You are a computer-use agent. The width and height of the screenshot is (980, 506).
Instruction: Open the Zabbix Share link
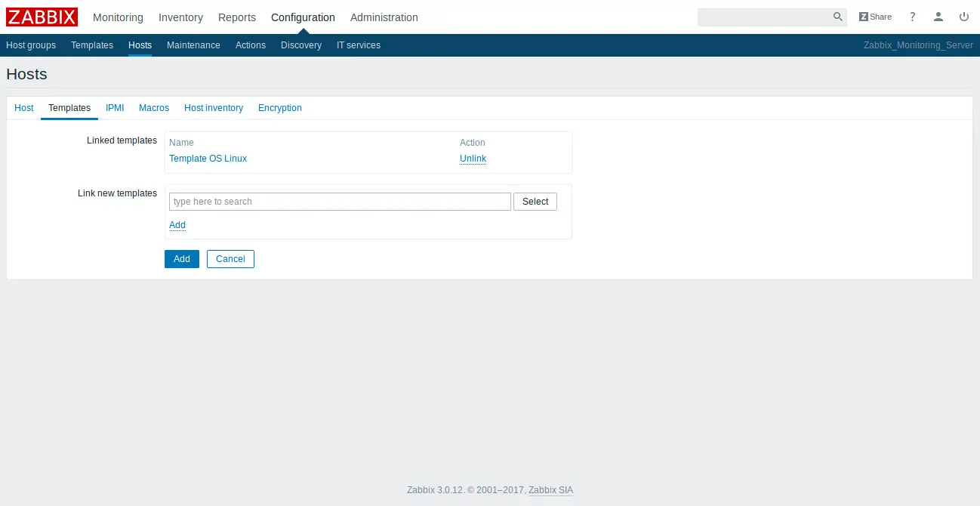875,17
